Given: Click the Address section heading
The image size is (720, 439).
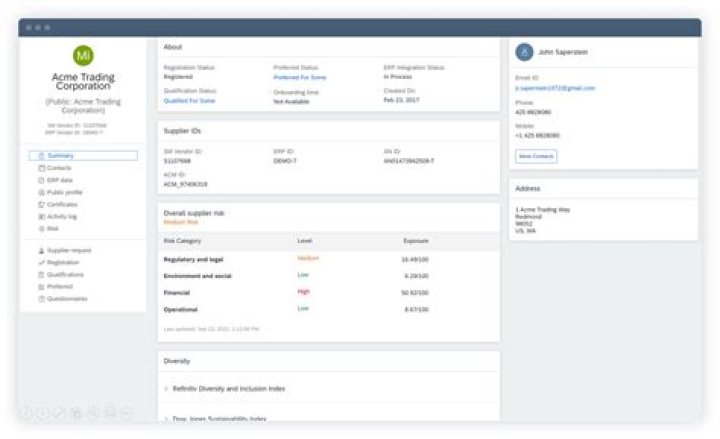Looking at the screenshot, I should (528, 188).
